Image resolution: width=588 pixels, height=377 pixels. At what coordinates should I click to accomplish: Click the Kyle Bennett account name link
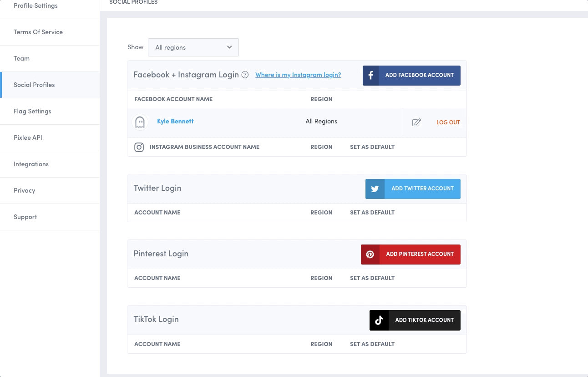pos(175,122)
